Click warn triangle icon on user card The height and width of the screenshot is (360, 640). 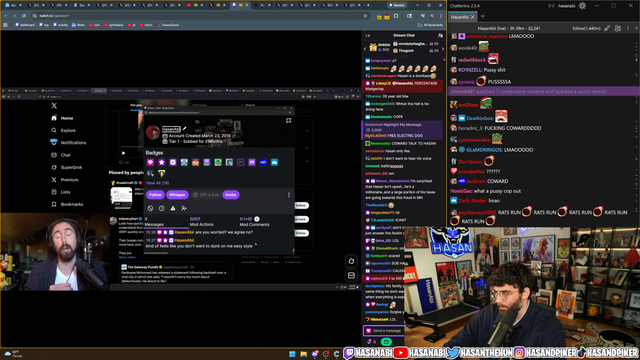(x=173, y=208)
